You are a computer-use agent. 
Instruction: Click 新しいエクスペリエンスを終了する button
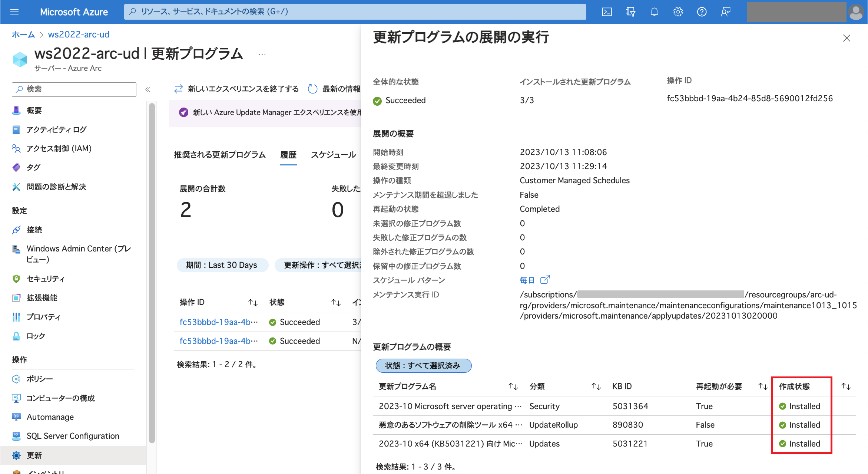pos(236,89)
